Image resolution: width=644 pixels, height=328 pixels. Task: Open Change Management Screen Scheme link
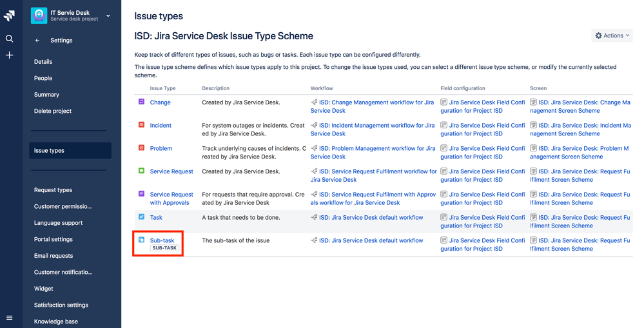click(x=580, y=106)
